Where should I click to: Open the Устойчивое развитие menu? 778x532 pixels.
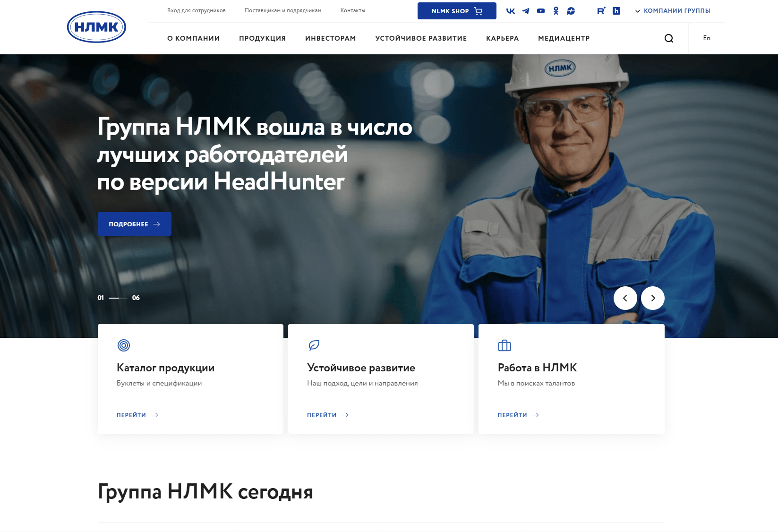(x=421, y=38)
